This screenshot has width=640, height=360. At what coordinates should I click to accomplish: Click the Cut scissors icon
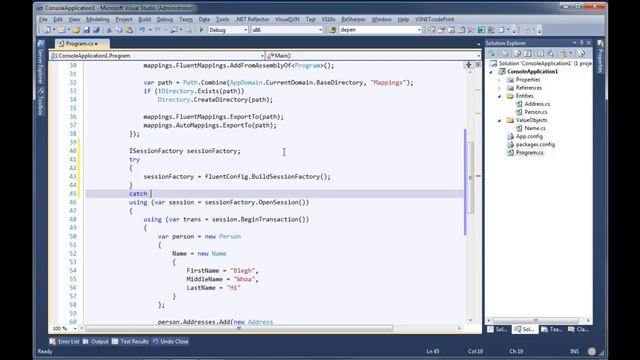point(109,30)
